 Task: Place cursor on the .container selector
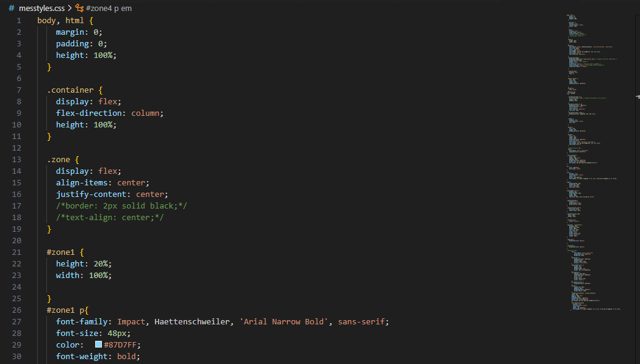pyautogui.click(x=70, y=90)
